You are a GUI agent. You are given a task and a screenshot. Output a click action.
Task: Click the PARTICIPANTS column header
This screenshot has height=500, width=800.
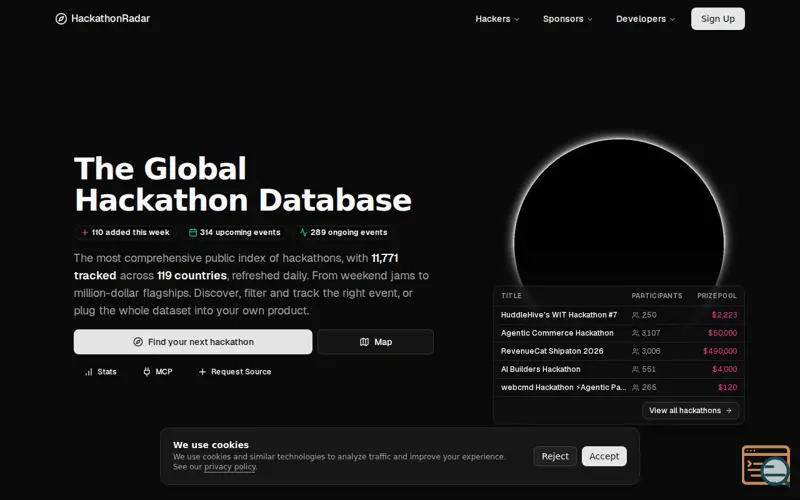tap(657, 296)
